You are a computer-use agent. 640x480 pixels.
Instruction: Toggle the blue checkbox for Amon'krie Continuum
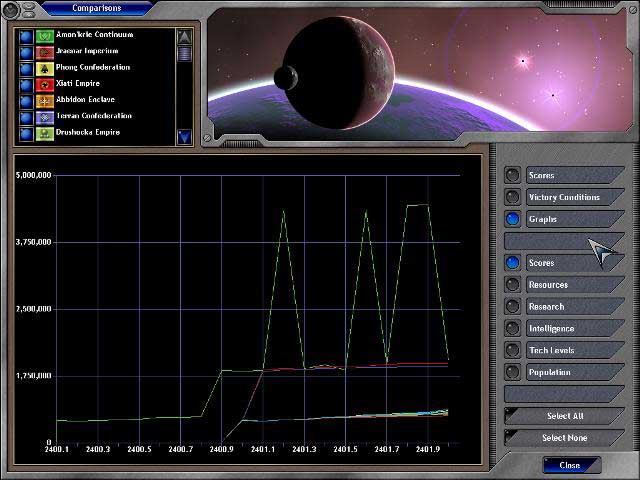pyautogui.click(x=26, y=35)
